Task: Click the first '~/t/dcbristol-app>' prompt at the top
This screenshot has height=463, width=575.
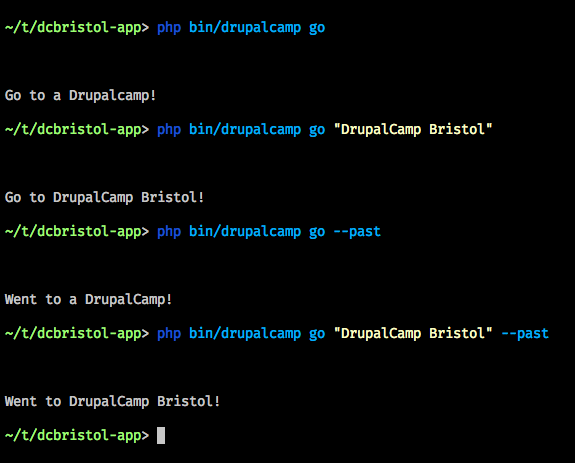Action: point(77,28)
